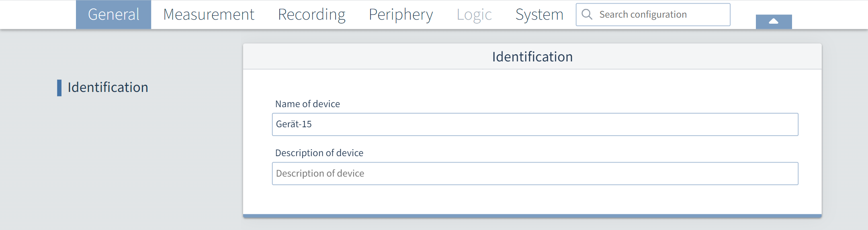The width and height of the screenshot is (868, 230).
Task: Click empty white space below the Description input
Action: 532,199
